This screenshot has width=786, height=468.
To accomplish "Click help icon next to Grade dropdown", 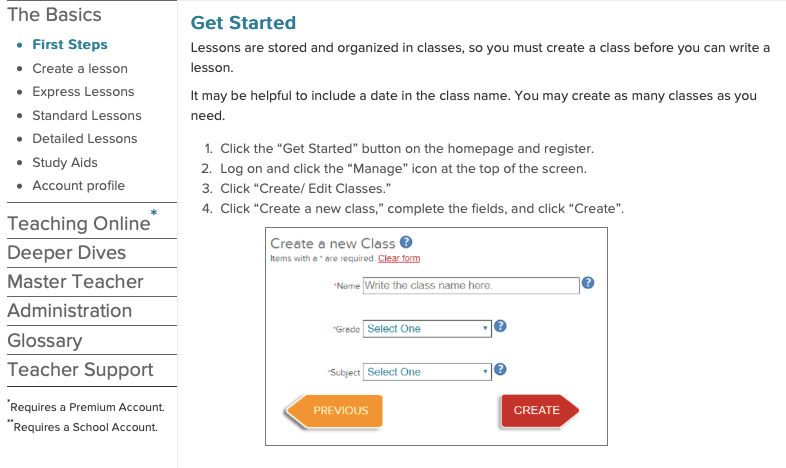I will [x=500, y=327].
